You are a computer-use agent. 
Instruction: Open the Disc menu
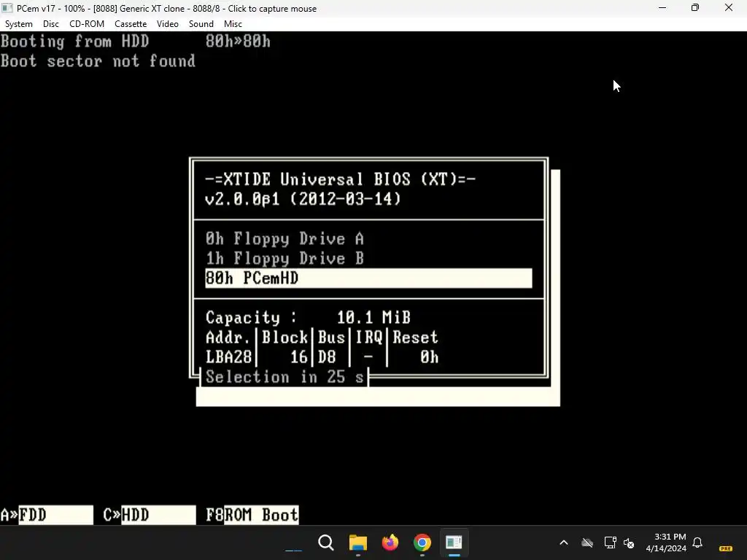coord(50,24)
